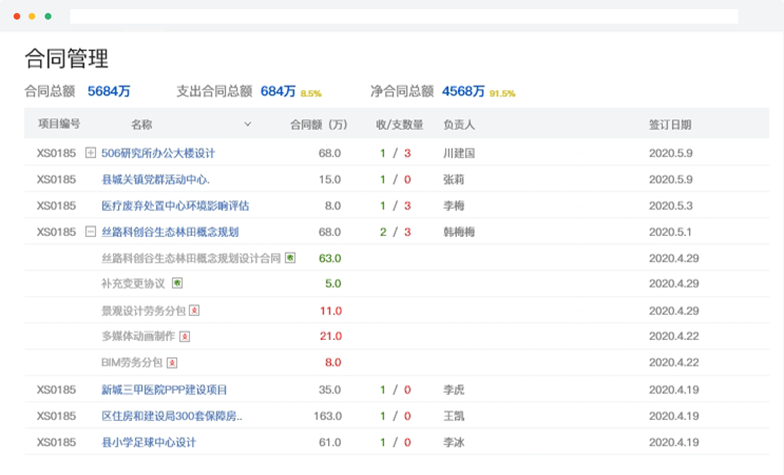Sort by 签订日期 column header
Viewport: 784px width, 475px height.
[670, 124]
